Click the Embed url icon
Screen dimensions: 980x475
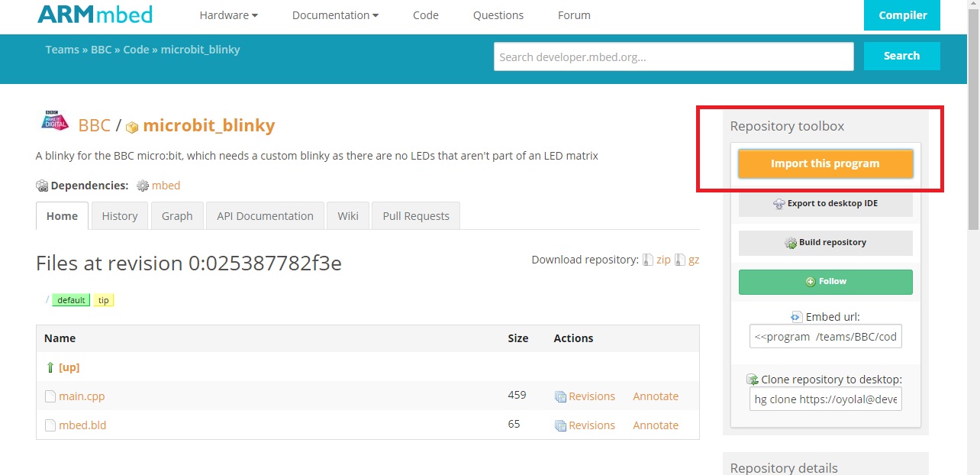tap(797, 316)
